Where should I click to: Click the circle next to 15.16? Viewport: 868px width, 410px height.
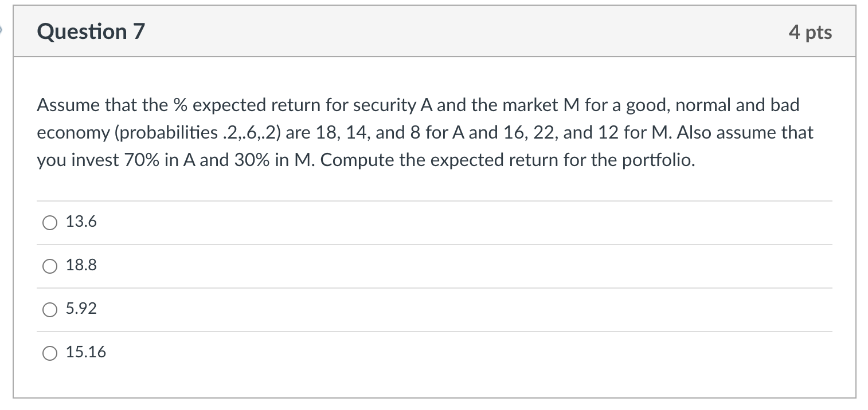pyautogui.click(x=49, y=353)
